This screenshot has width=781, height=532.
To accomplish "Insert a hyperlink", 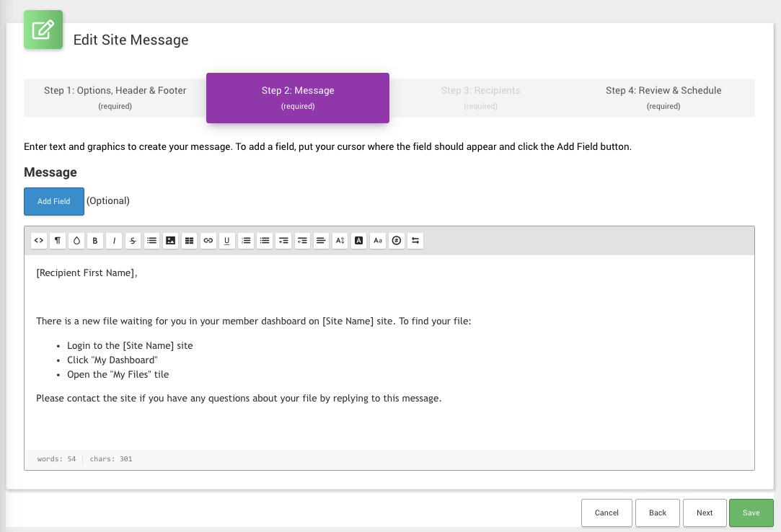I will point(208,241).
